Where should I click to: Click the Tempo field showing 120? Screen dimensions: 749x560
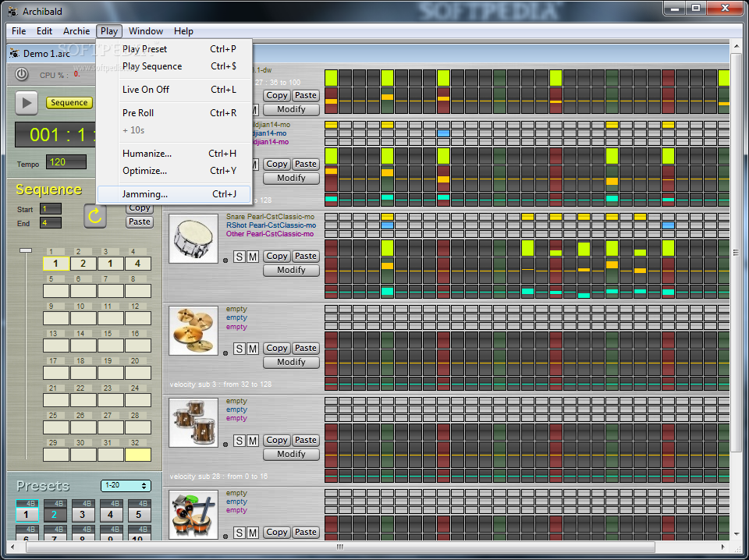66,162
